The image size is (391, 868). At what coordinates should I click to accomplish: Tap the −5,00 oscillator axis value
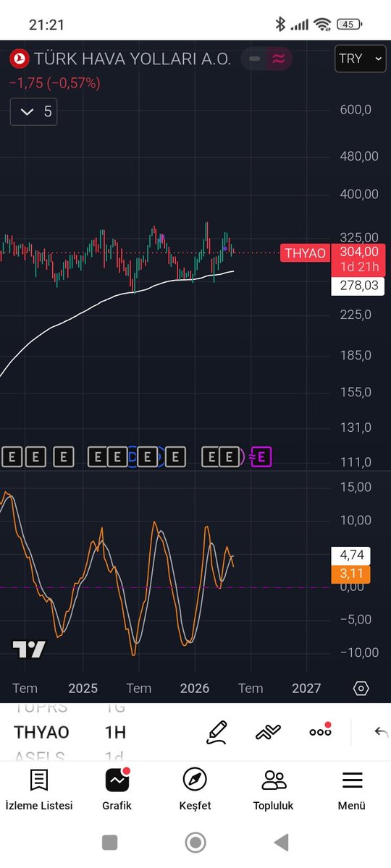356,620
